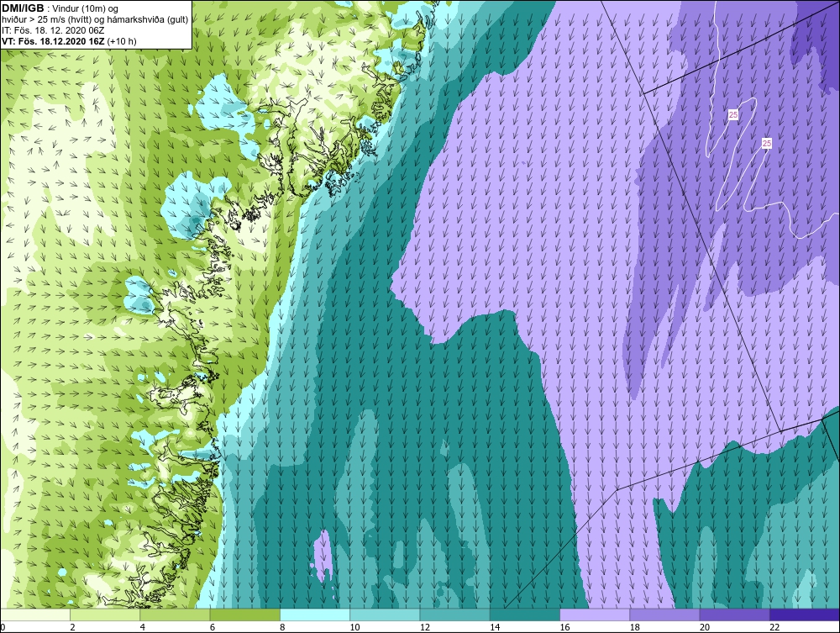Image resolution: width=840 pixels, height=633 pixels.
Task: Click the 4-6 m/s green legend swatch
Action: pos(176,615)
